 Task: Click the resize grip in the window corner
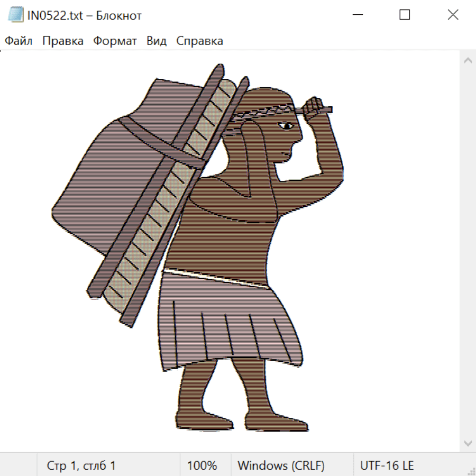point(471,471)
